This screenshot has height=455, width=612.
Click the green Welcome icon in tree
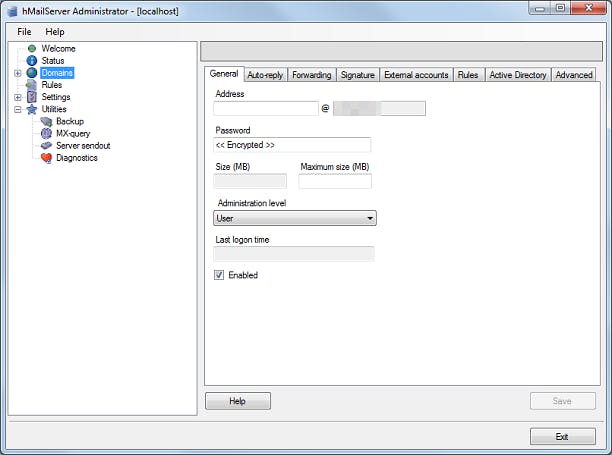[x=32, y=49]
